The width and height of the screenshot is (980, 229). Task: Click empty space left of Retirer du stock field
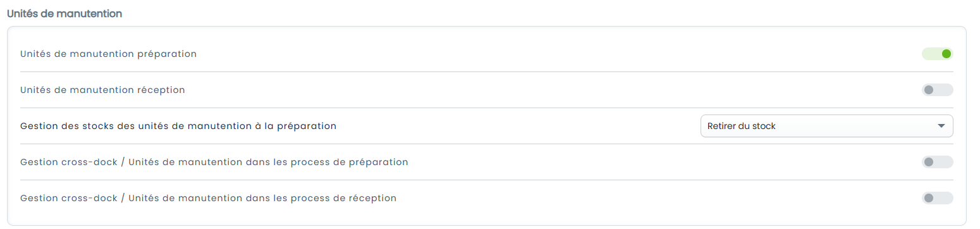pyautogui.click(x=518, y=126)
